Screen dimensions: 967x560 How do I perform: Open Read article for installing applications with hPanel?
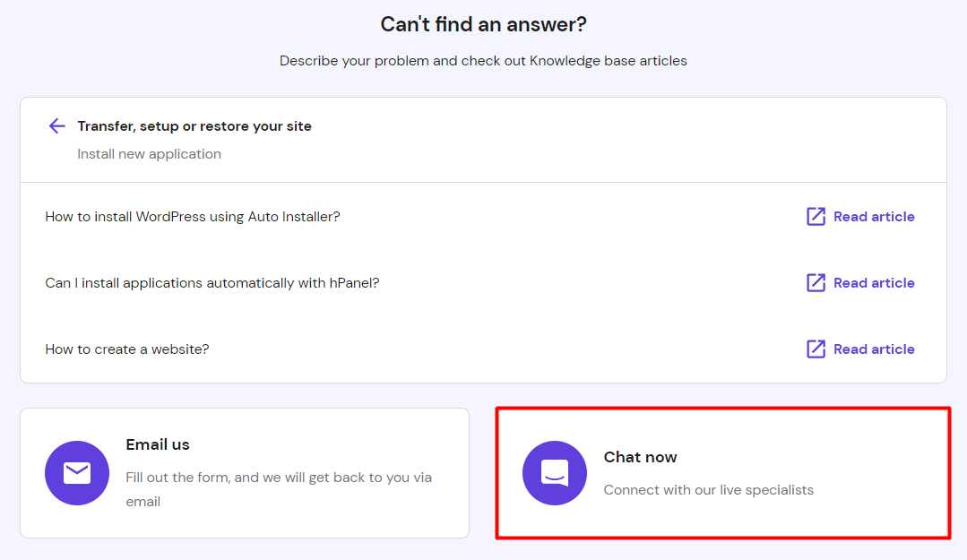point(873,282)
